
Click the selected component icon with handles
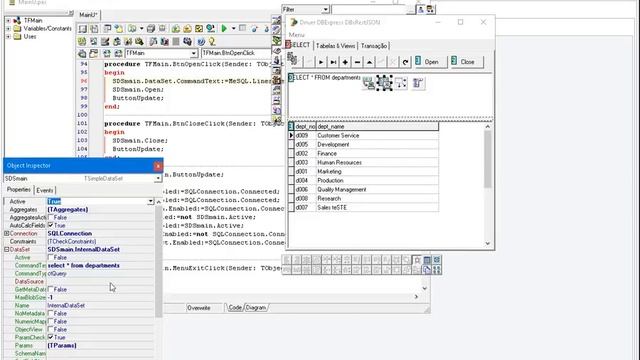[x=384, y=83]
